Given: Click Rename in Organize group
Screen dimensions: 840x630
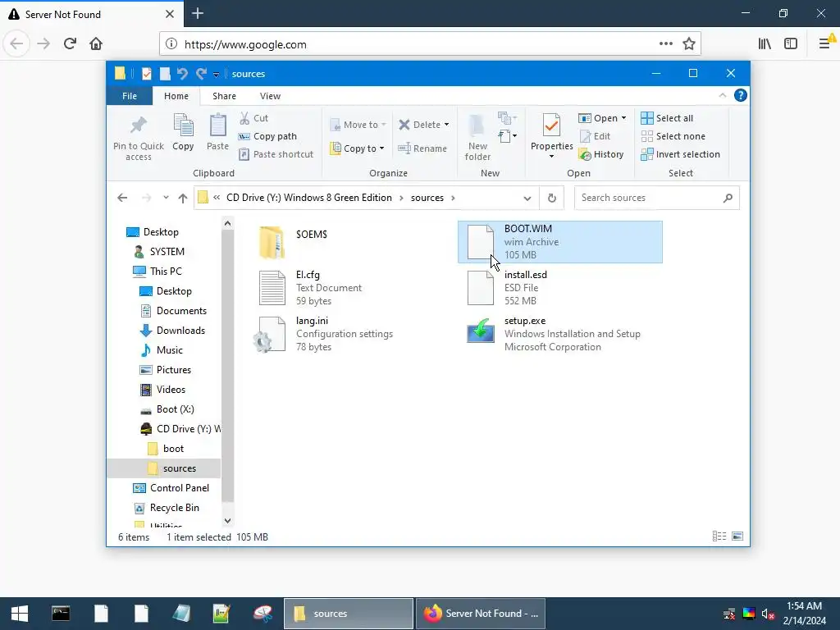Looking at the screenshot, I should pos(422,148).
